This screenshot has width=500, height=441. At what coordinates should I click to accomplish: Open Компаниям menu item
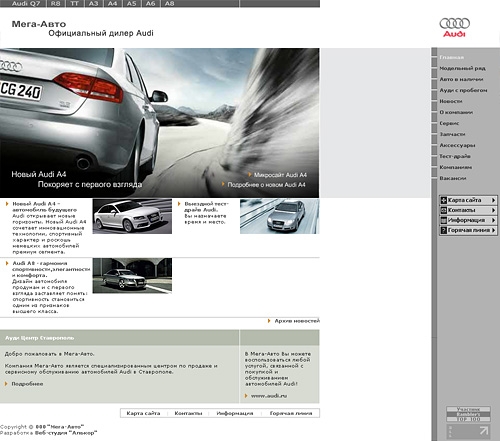click(x=455, y=167)
